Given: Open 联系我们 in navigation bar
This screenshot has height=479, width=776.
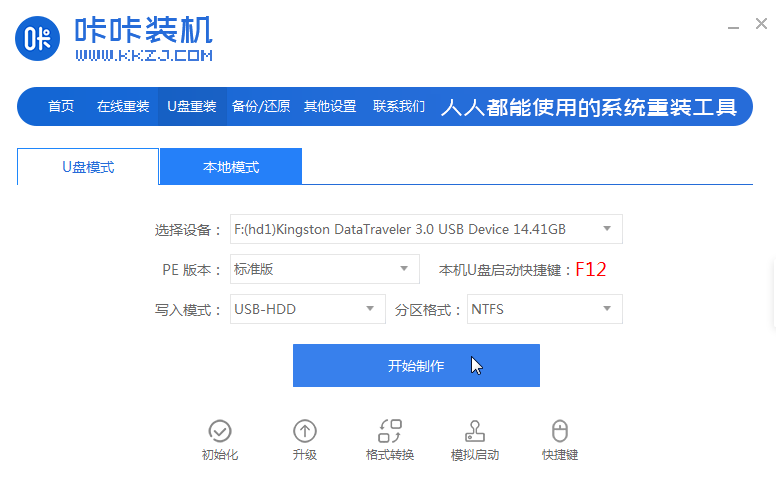Looking at the screenshot, I should [x=399, y=106].
